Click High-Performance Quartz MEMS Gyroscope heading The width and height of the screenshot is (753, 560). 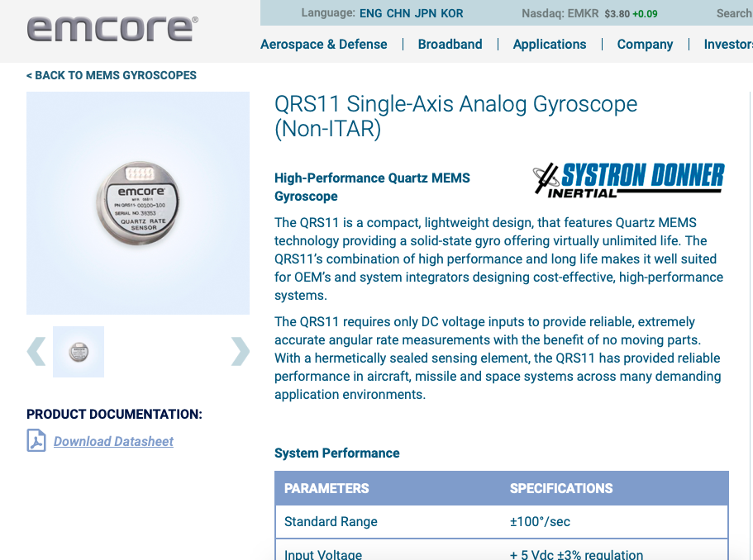(x=372, y=187)
